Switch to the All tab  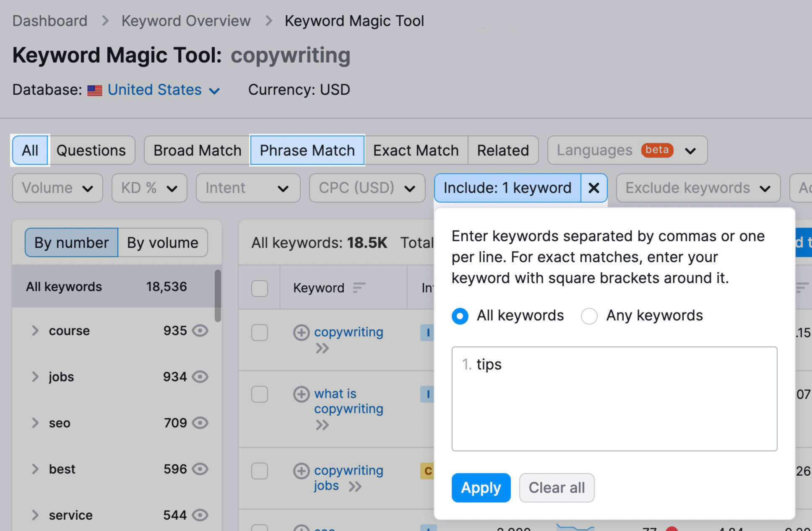point(30,150)
